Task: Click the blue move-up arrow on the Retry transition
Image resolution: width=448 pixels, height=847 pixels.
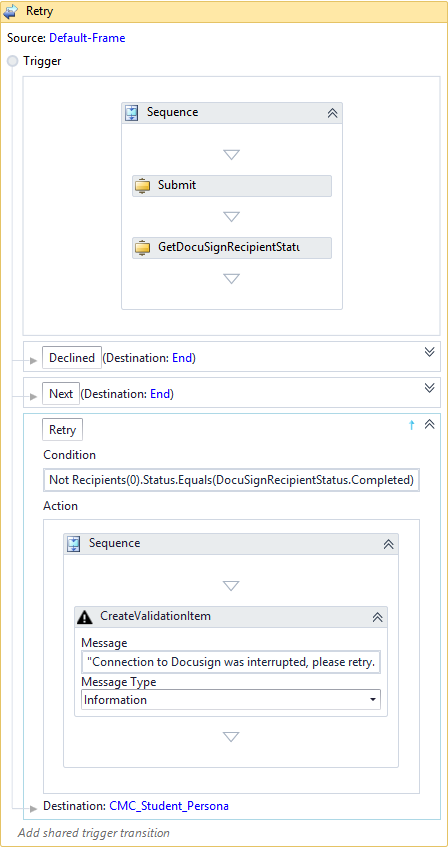Action: click(411, 425)
